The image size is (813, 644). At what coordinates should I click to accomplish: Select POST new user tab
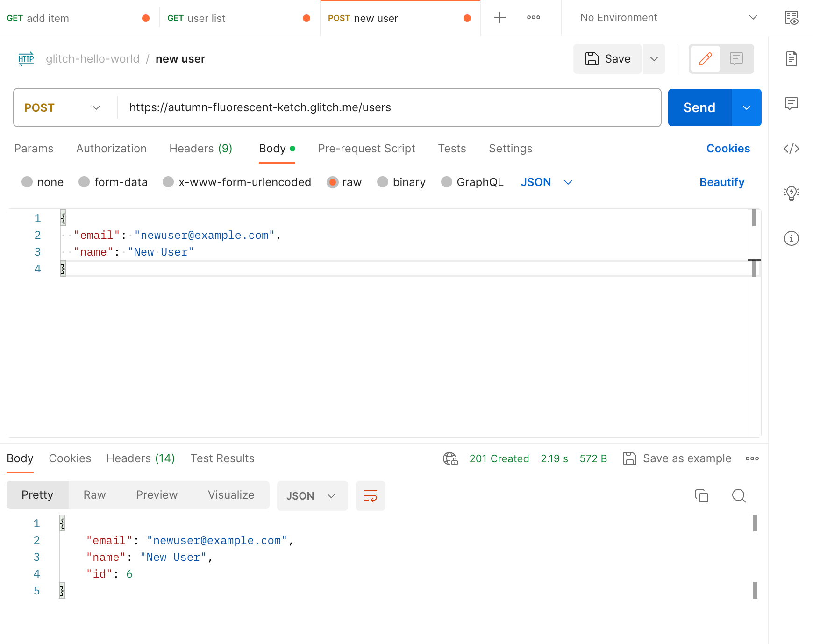coord(400,18)
